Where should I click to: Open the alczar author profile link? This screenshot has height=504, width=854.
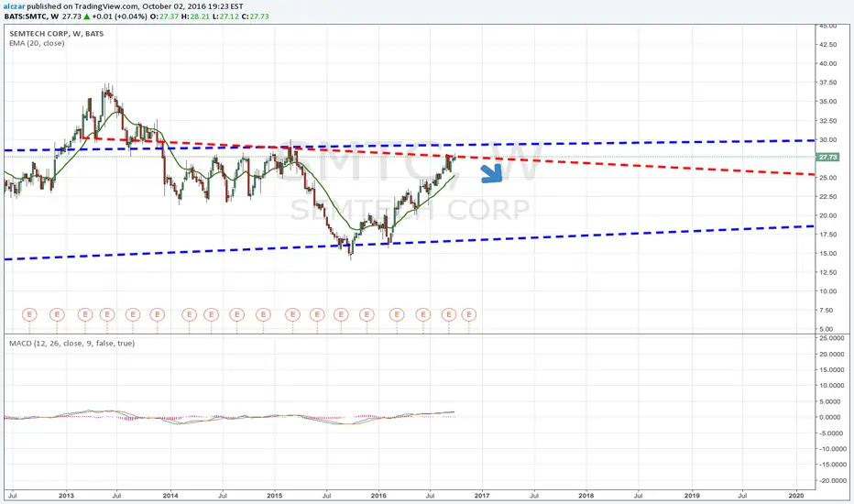14,6
